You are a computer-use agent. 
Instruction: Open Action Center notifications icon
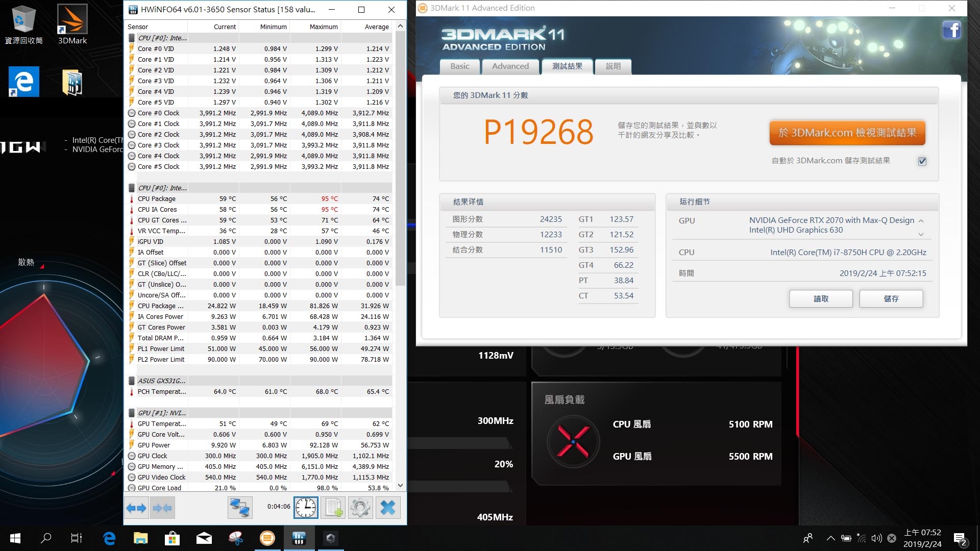click(960, 538)
